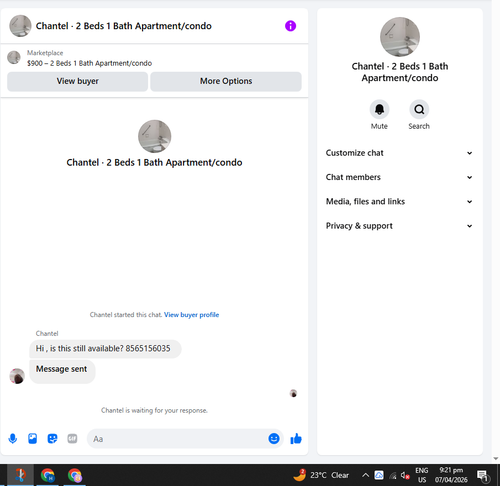Viewport: 500px width, 486px height.
Task: Search in conversation magnifier icon
Action: click(x=419, y=109)
